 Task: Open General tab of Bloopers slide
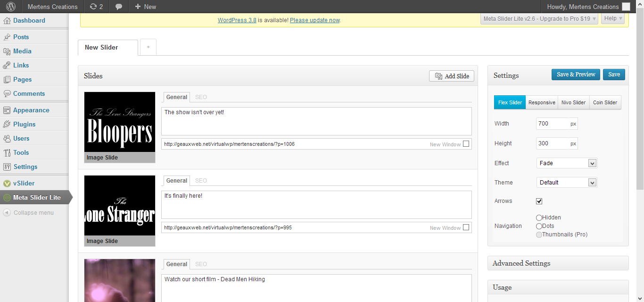tap(177, 97)
